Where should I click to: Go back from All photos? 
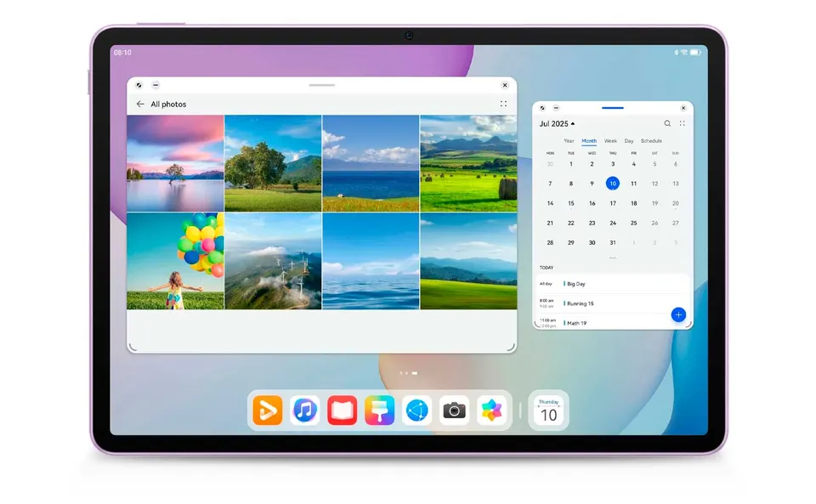[140, 104]
